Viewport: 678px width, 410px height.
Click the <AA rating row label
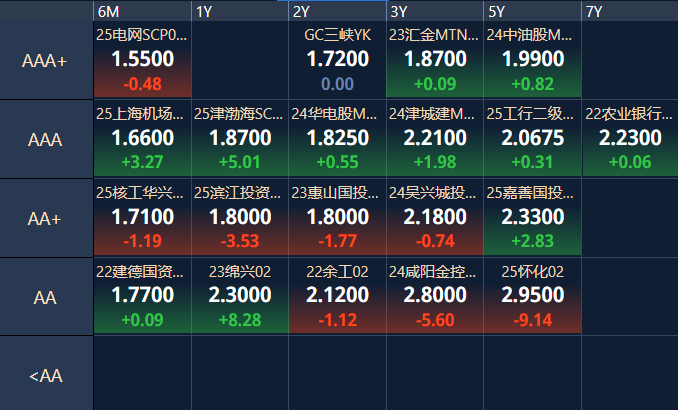tap(45, 375)
